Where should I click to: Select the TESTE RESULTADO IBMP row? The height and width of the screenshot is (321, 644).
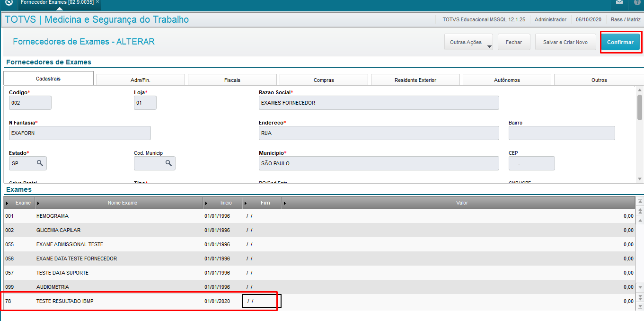(x=319, y=301)
